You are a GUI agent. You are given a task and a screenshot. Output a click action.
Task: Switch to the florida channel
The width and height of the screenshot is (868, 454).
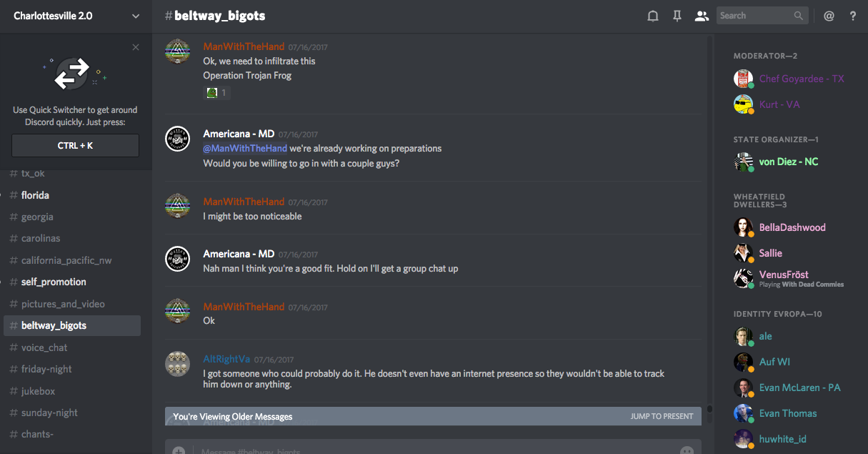tap(35, 195)
